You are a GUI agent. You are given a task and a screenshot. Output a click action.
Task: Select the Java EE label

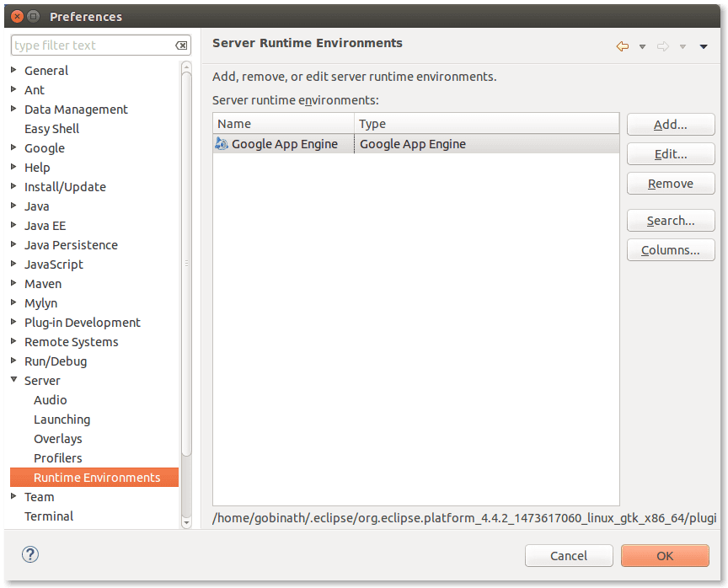(45, 226)
